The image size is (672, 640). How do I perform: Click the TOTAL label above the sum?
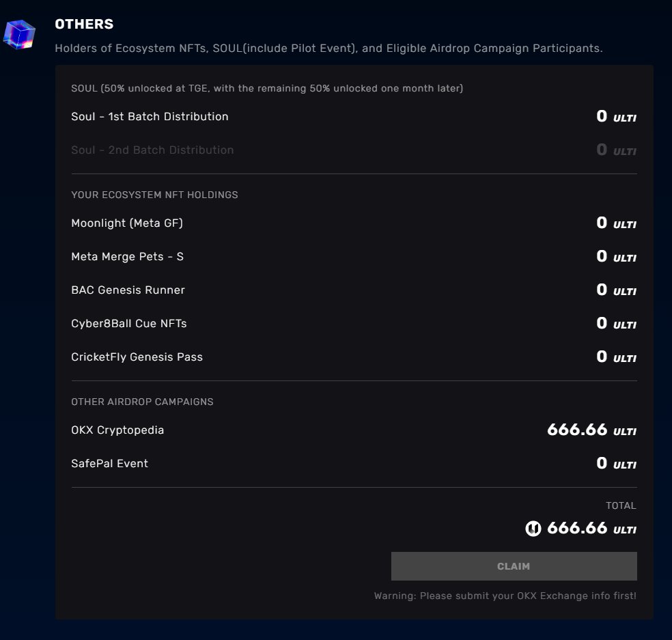click(x=621, y=505)
